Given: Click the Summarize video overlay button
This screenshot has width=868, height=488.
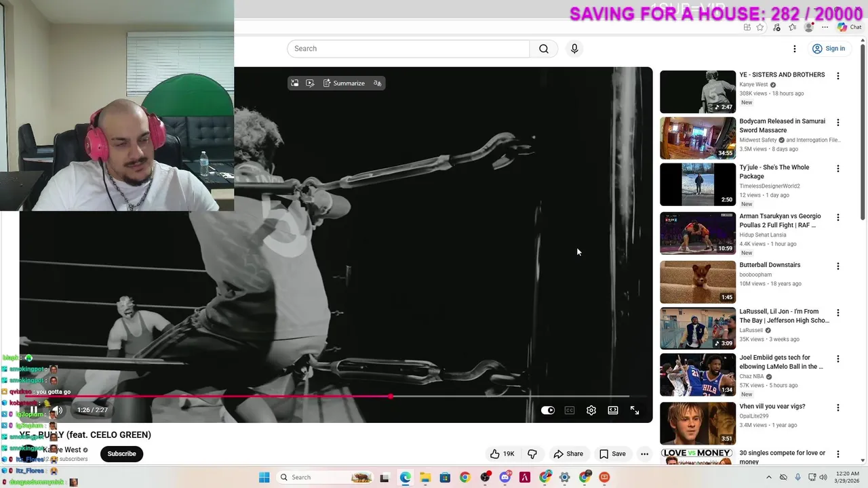Looking at the screenshot, I should click(x=344, y=83).
